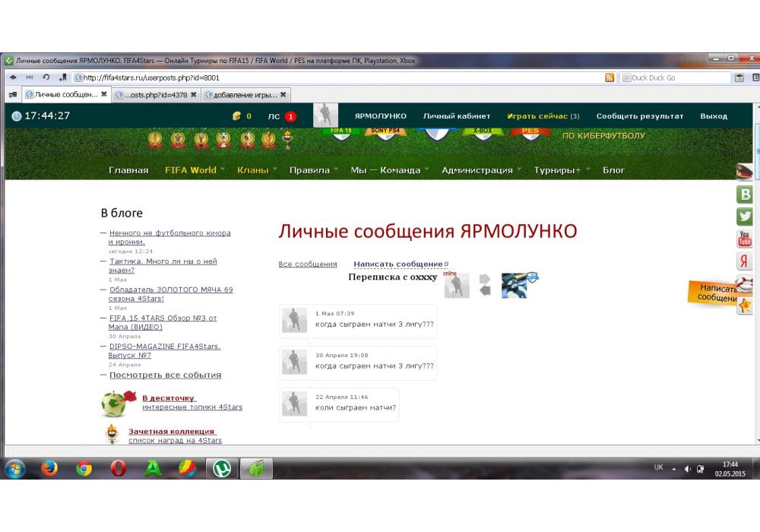Open FIFA 15 4TARS Обзор №3 post
Screen dimensions: 760x532
163,322
